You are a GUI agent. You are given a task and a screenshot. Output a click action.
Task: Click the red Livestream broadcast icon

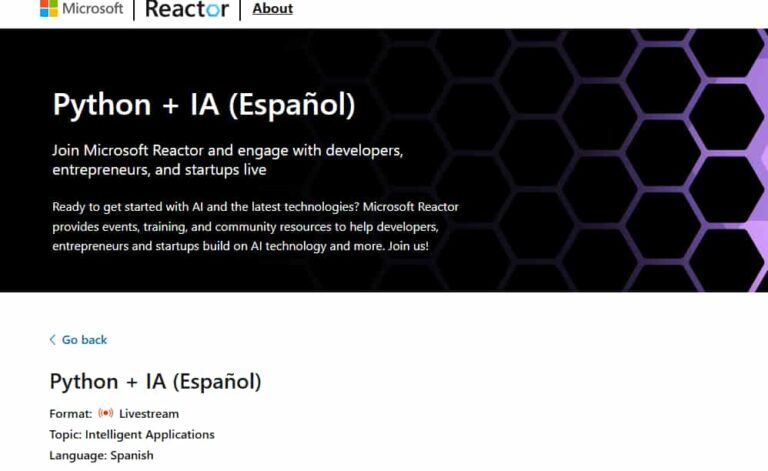pyautogui.click(x=105, y=413)
